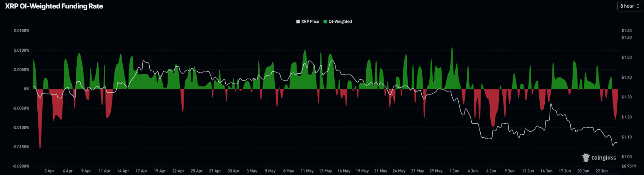The height and width of the screenshot is (175, 644).
Task: Click the 27 Apr date label
Action: click(215, 171)
